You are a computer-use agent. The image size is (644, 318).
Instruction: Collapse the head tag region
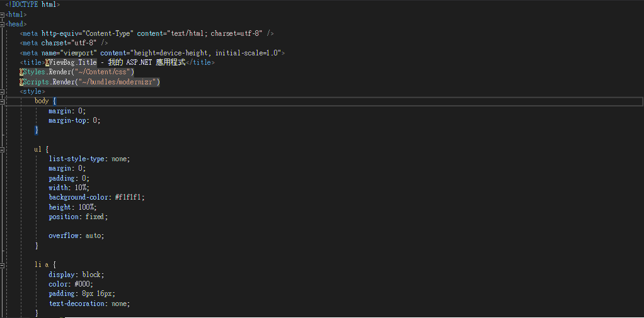click(x=2, y=24)
